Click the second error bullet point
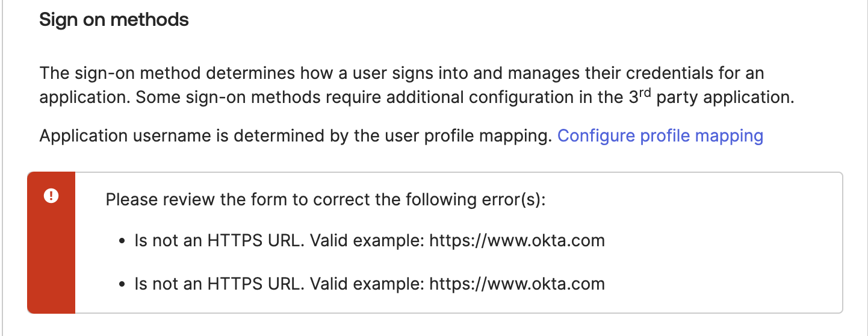868x336 pixels. (x=122, y=284)
